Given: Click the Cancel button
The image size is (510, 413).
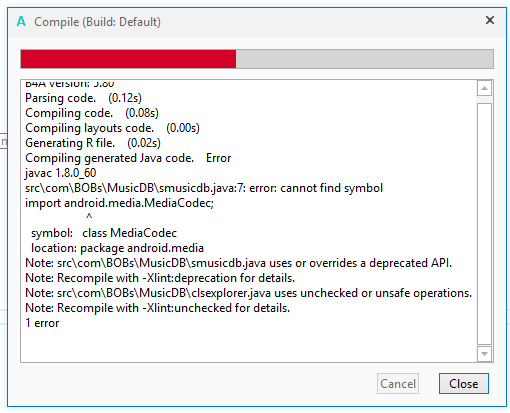Looking at the screenshot, I should click(398, 384).
